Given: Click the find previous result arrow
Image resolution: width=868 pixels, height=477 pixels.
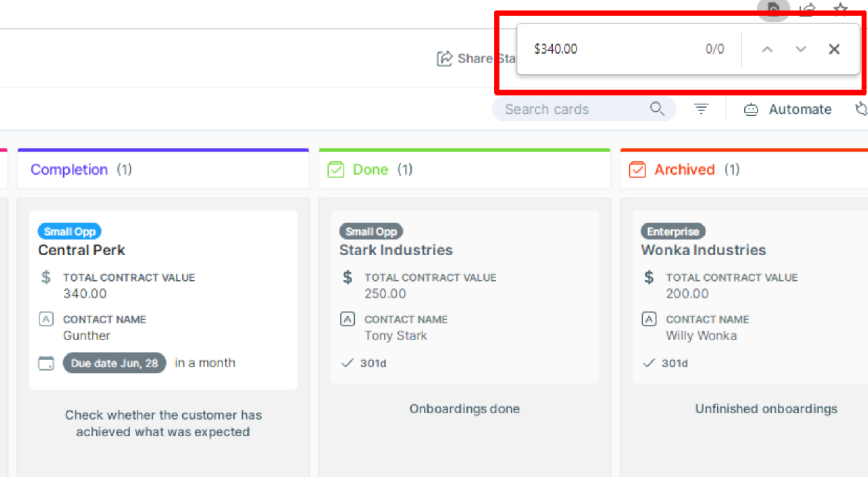Looking at the screenshot, I should coord(766,49).
